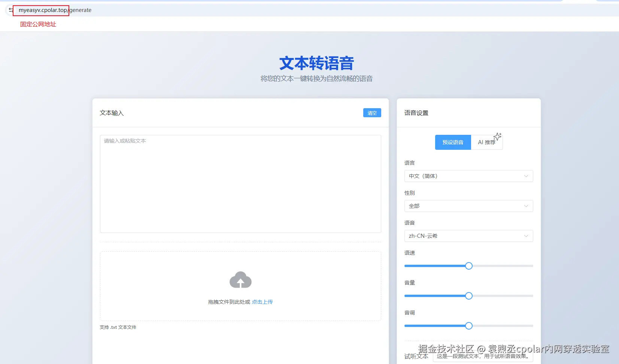Click the 音量 volume slider handle
Screen dimensions: 619x364
(468, 296)
